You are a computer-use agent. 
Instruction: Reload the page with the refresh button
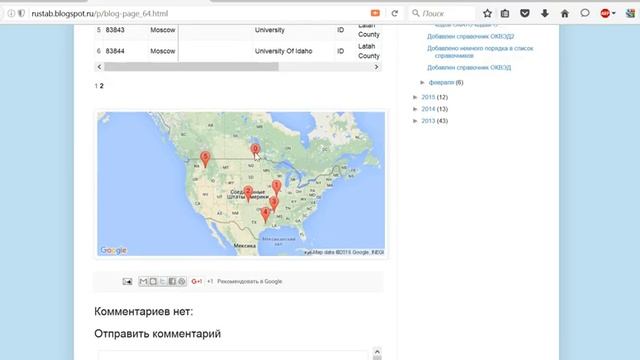(395, 13)
